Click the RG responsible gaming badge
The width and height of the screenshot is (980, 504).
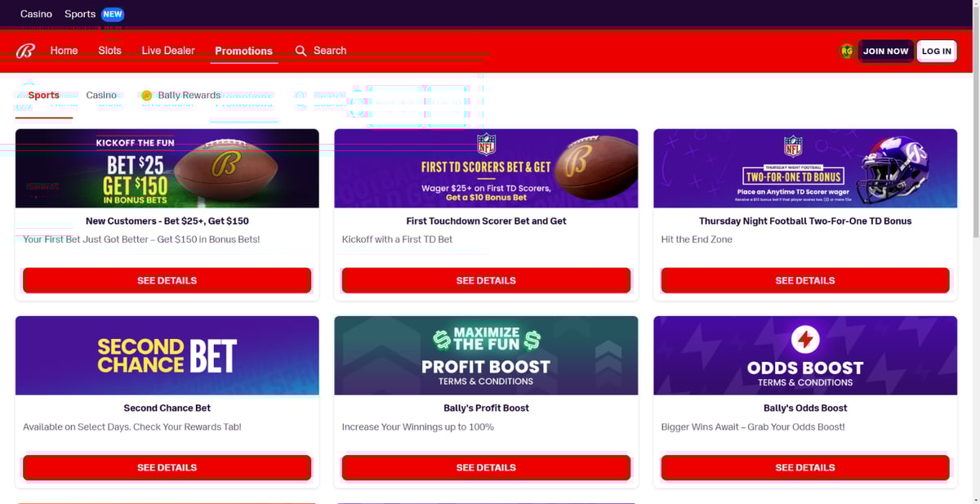click(x=847, y=51)
